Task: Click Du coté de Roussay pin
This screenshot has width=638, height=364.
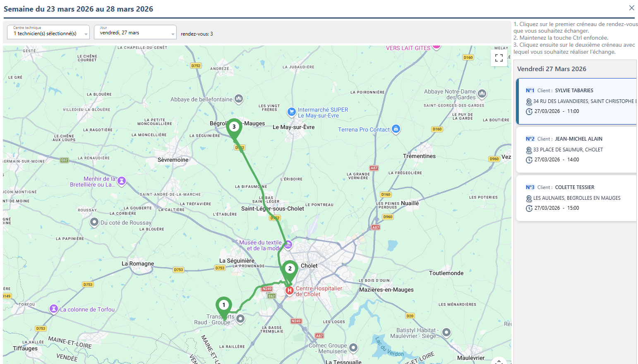Action: (x=94, y=222)
